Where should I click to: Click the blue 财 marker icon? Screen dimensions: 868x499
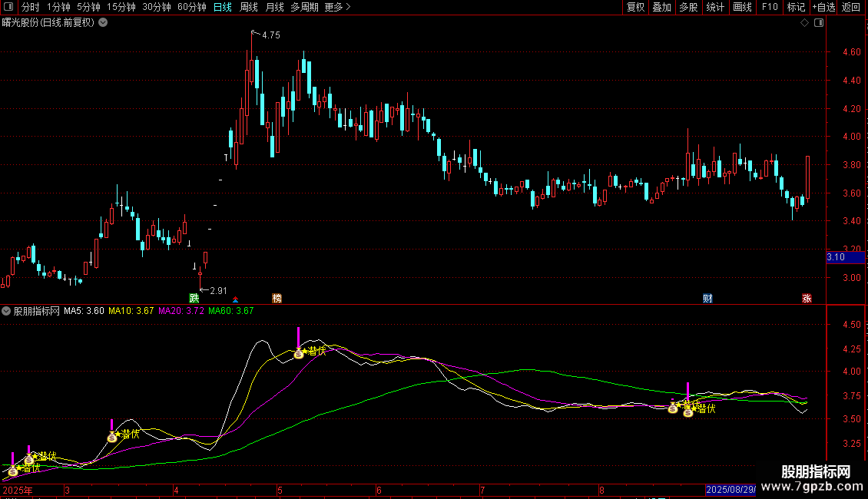click(x=707, y=298)
